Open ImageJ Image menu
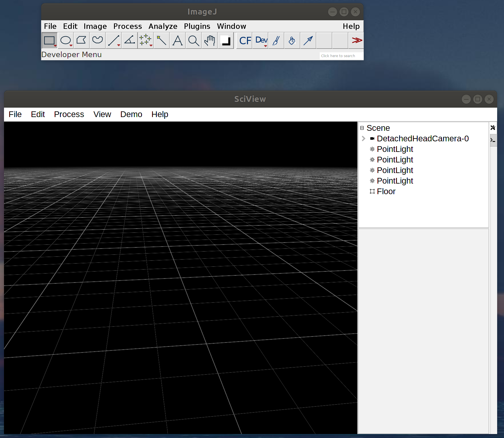This screenshot has width=504, height=438. click(95, 26)
